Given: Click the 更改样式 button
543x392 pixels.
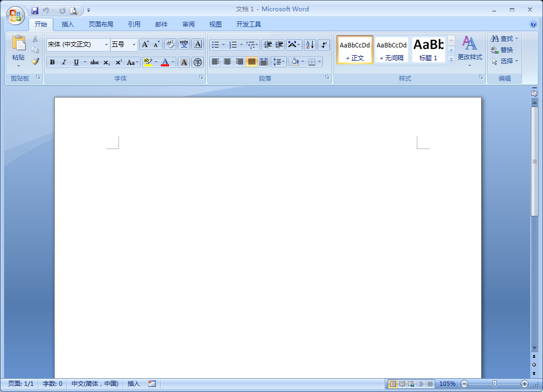Looking at the screenshot, I should pos(469,51).
